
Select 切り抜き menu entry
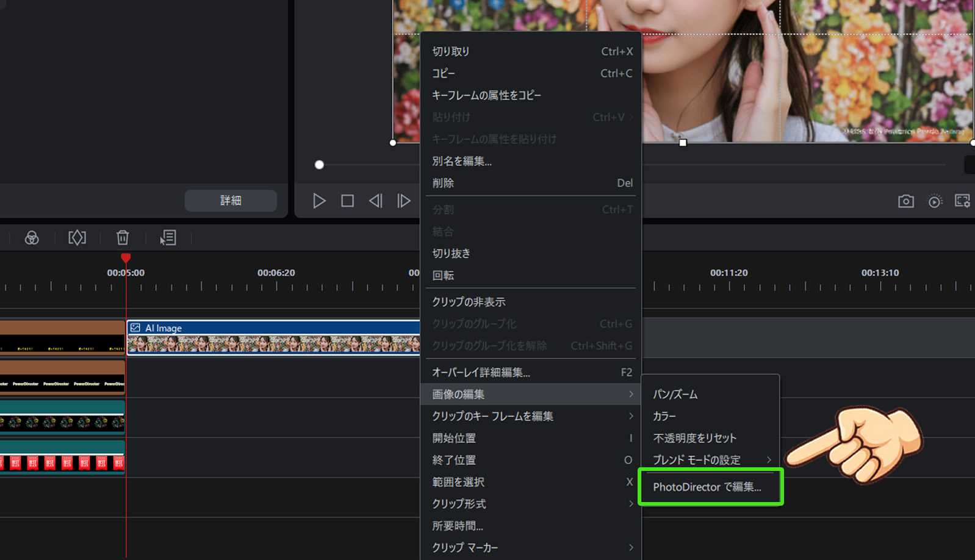point(531,253)
